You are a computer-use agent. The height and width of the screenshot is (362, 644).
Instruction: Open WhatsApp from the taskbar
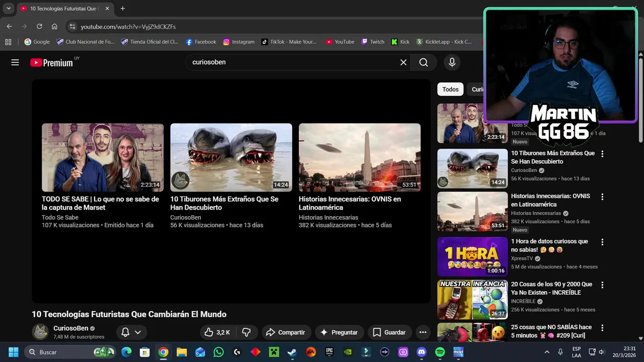click(x=218, y=352)
